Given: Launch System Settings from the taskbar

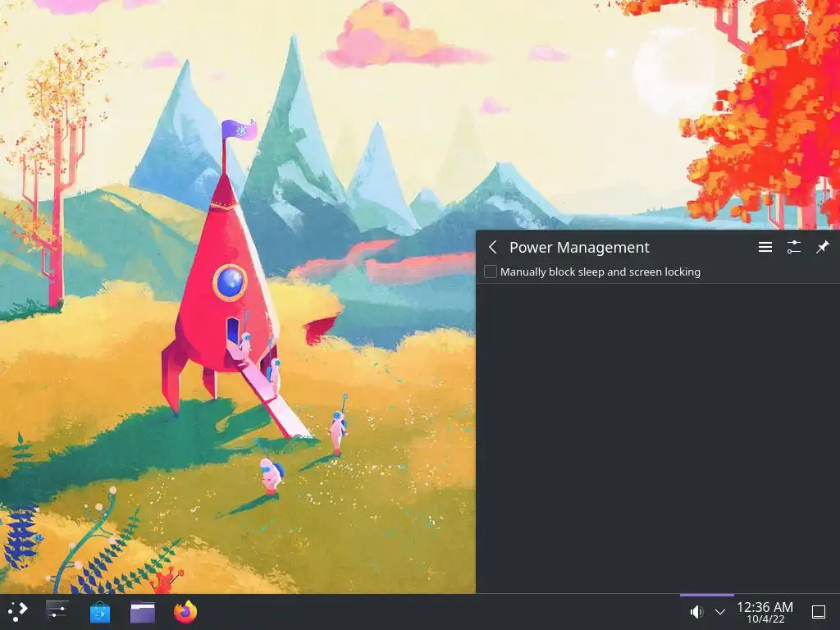Looking at the screenshot, I should click(x=57, y=611).
